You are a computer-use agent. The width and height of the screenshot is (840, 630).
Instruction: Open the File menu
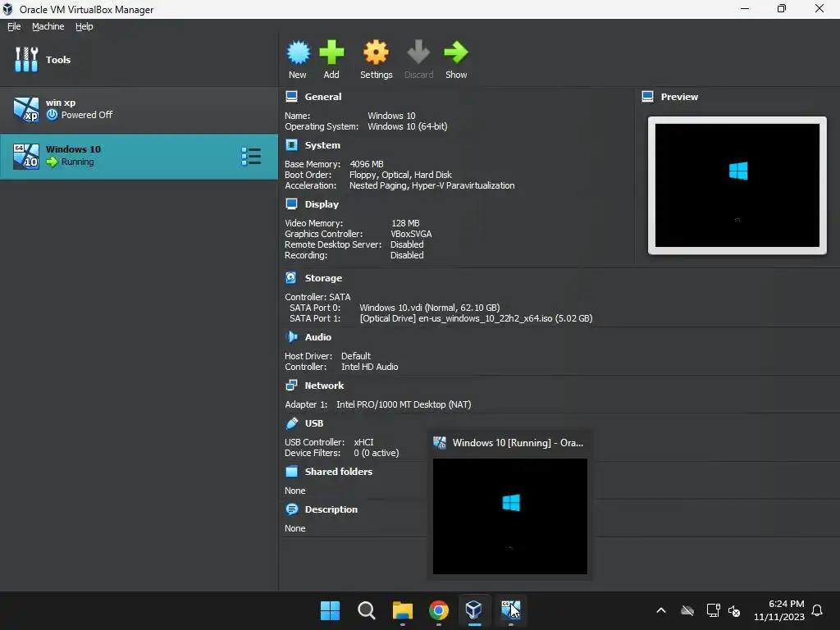coord(14,26)
